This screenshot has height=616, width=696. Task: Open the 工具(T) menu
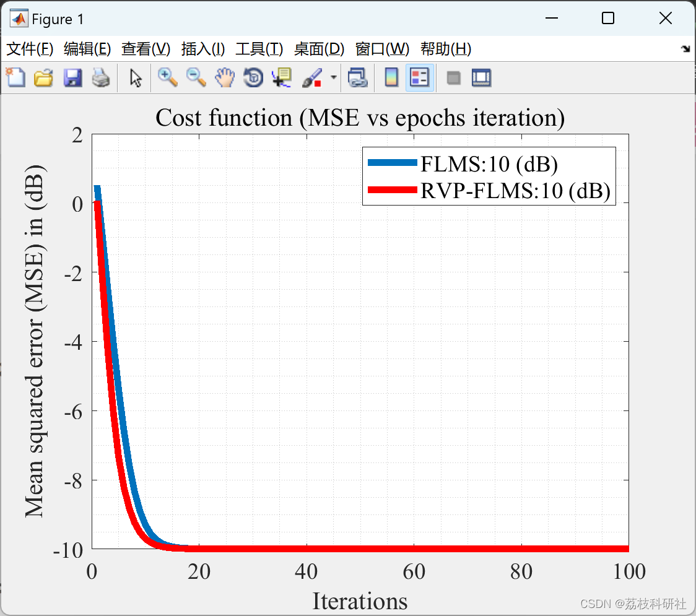click(x=259, y=49)
